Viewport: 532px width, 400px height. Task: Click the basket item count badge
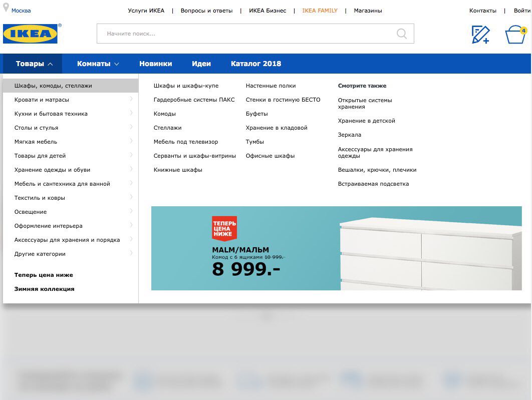click(523, 31)
